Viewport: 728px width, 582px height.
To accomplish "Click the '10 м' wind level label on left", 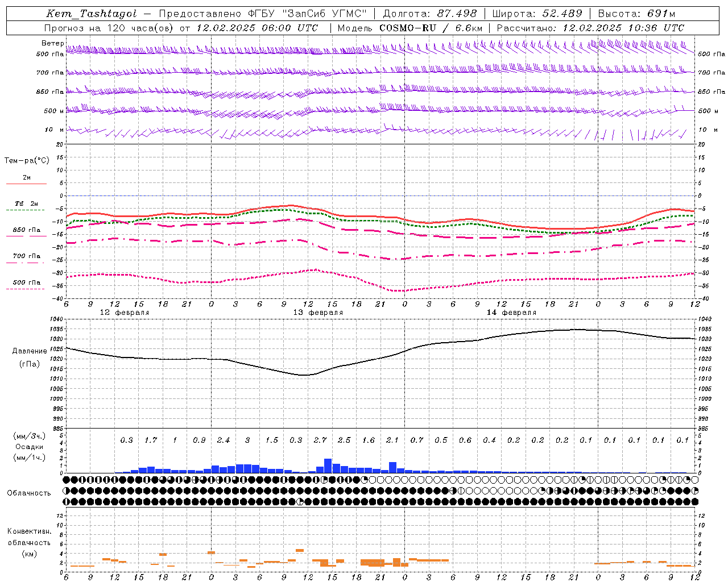I will (x=55, y=130).
